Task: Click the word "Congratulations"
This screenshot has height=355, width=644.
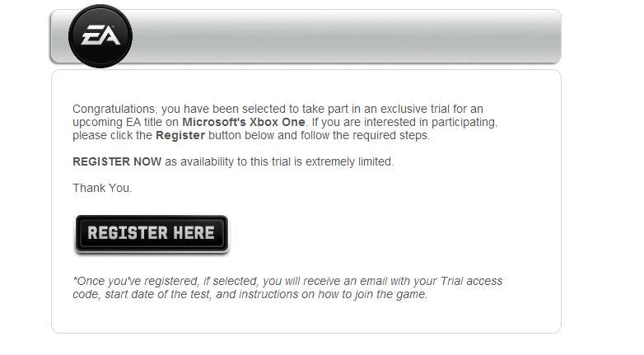Action: [x=113, y=109]
